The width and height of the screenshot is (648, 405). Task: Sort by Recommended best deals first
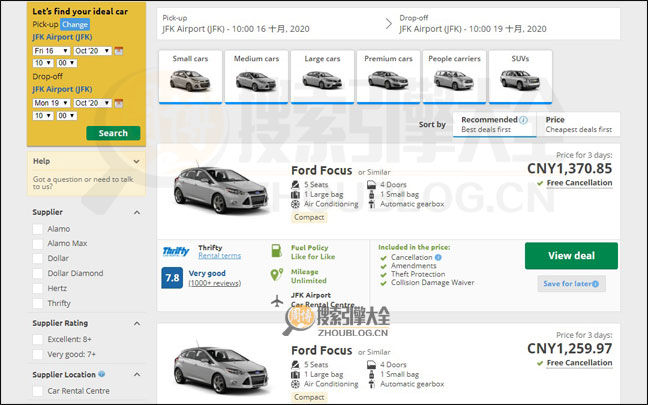pos(495,124)
